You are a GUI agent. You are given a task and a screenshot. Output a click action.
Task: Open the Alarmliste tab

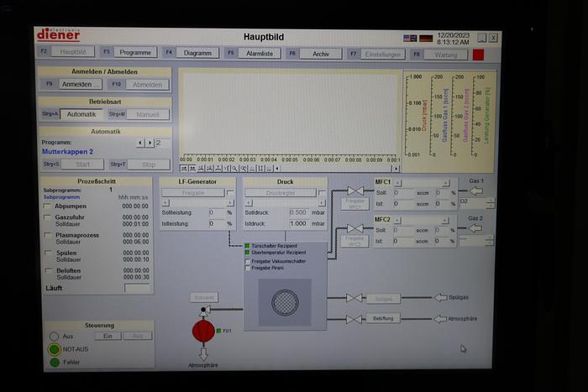click(x=261, y=53)
